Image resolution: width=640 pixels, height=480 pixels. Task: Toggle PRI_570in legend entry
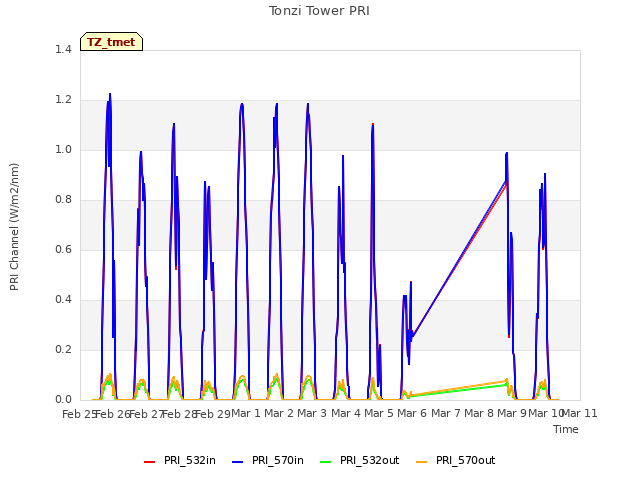pyautogui.click(x=268, y=460)
